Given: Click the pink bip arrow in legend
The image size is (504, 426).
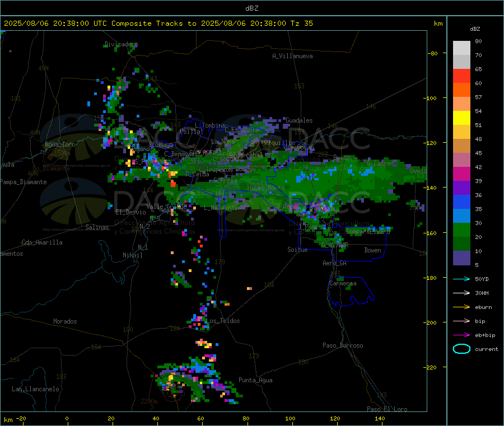Looking at the screenshot, I should coord(461,321).
